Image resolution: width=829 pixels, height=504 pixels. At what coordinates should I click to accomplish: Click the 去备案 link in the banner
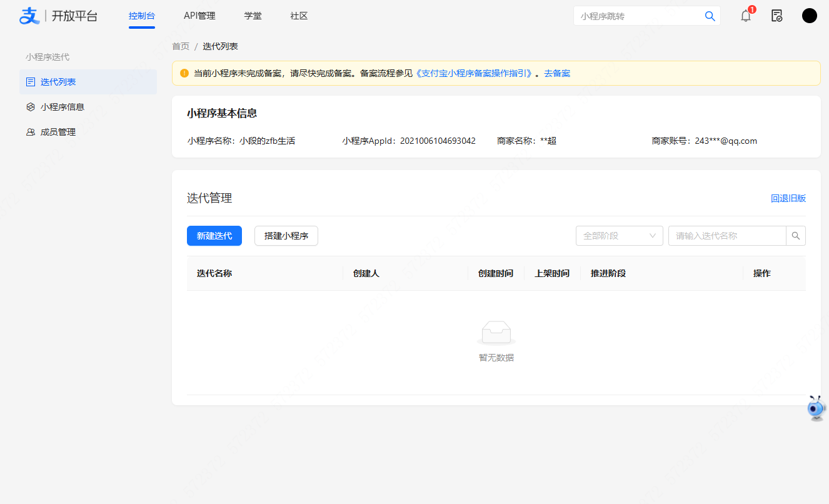556,73
